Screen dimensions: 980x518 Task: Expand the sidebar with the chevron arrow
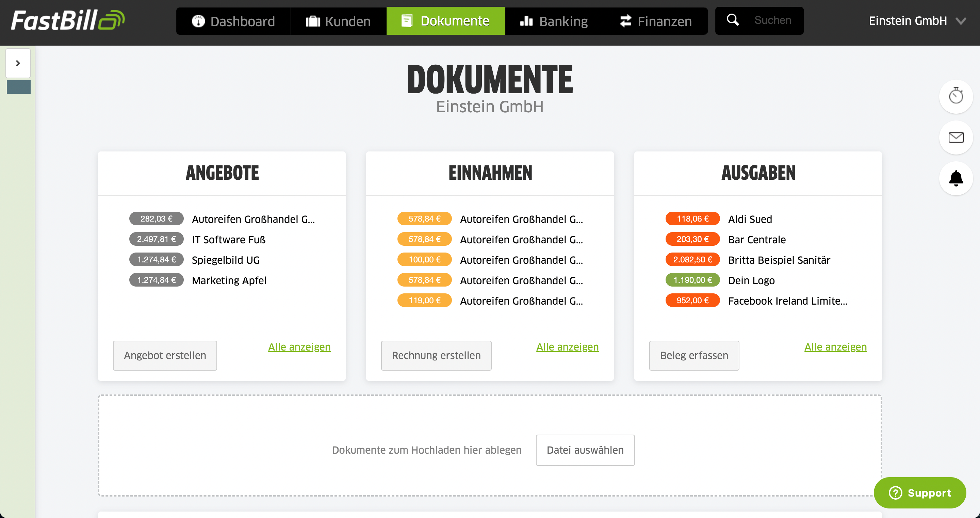18,63
